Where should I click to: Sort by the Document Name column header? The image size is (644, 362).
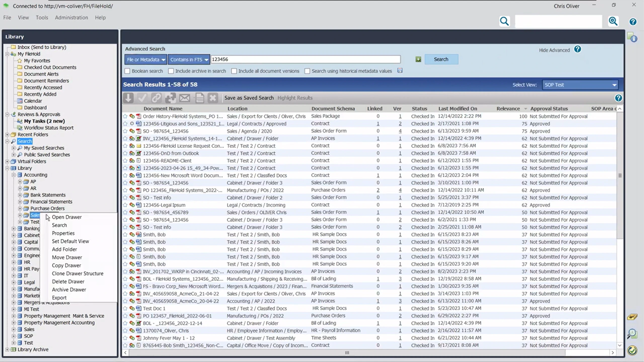click(163, 109)
